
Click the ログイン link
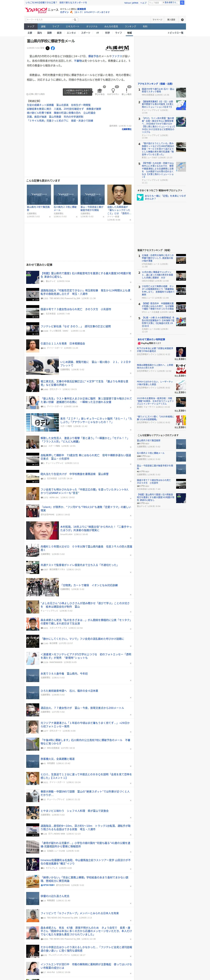pyautogui.click(x=64, y=12)
